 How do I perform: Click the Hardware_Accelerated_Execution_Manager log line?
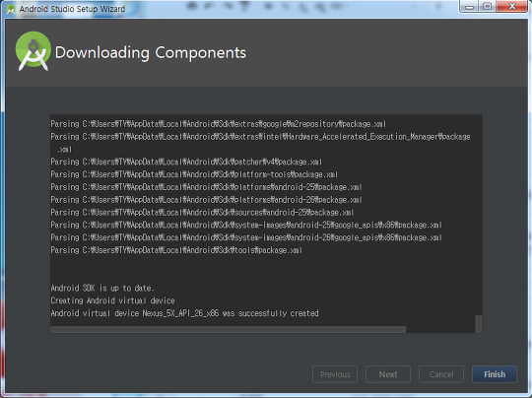[x=260, y=143]
